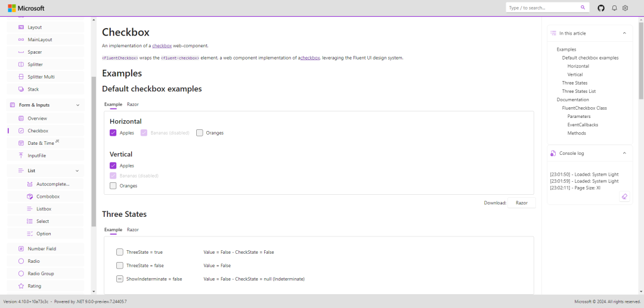Click the Rating star icon

(x=21, y=286)
